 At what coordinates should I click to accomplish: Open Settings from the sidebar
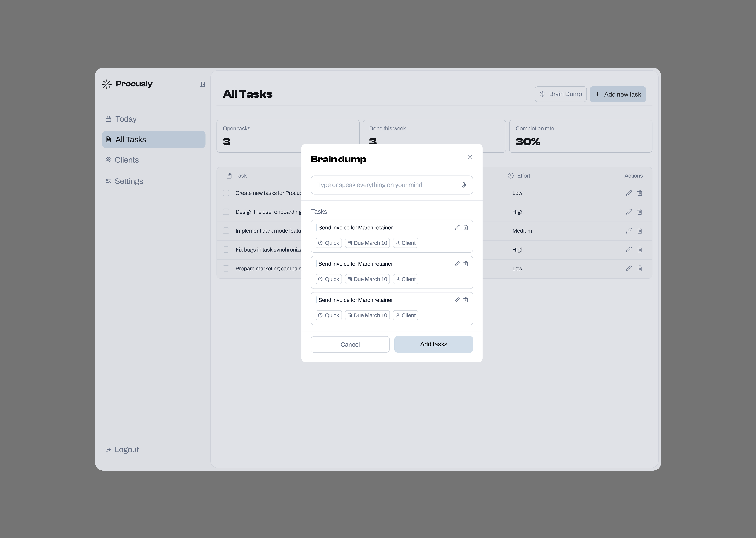coord(154,181)
